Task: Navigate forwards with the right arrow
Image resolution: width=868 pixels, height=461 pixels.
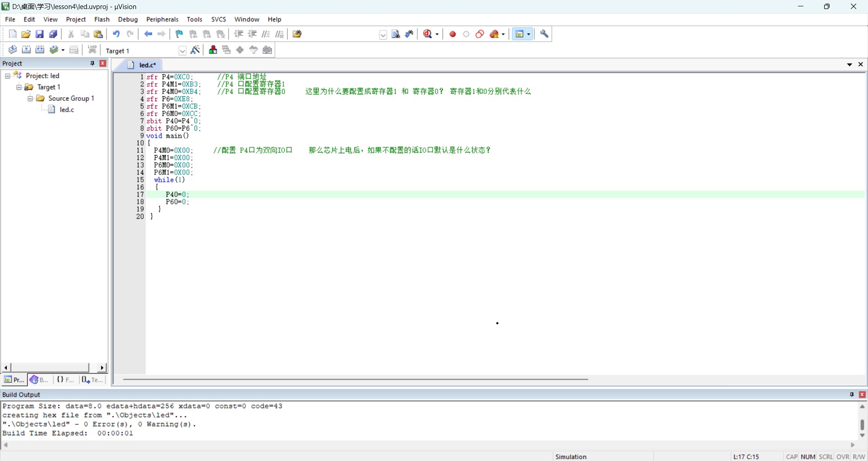Action: click(x=161, y=34)
